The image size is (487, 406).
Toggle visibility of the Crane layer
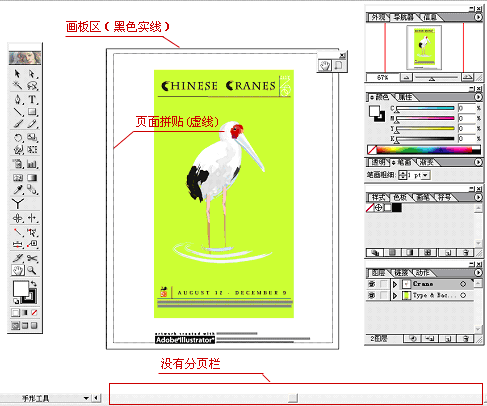(x=371, y=284)
